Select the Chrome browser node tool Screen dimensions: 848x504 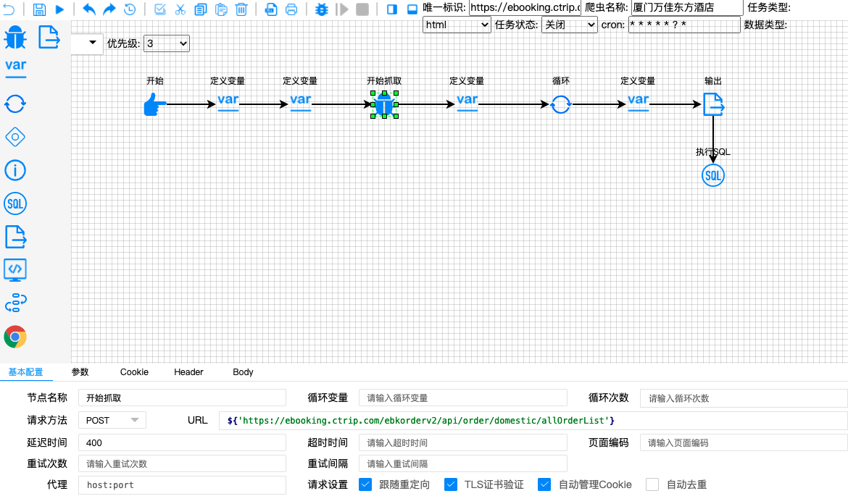14,335
